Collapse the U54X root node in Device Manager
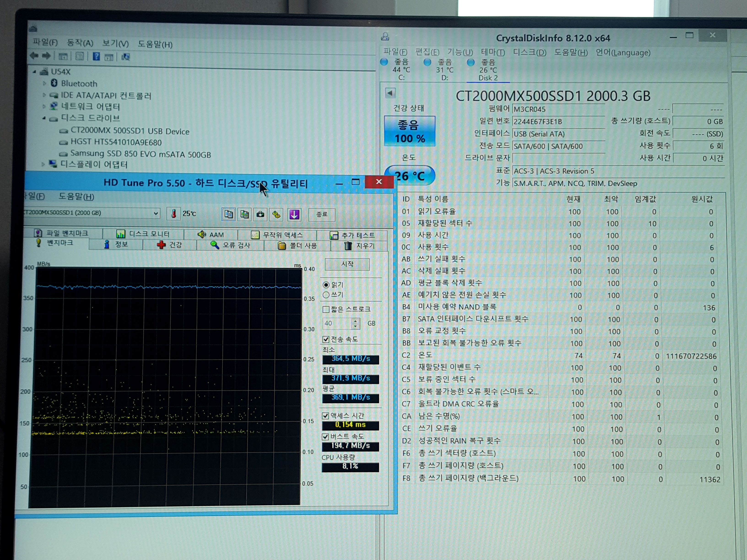747x560 pixels. (35, 72)
